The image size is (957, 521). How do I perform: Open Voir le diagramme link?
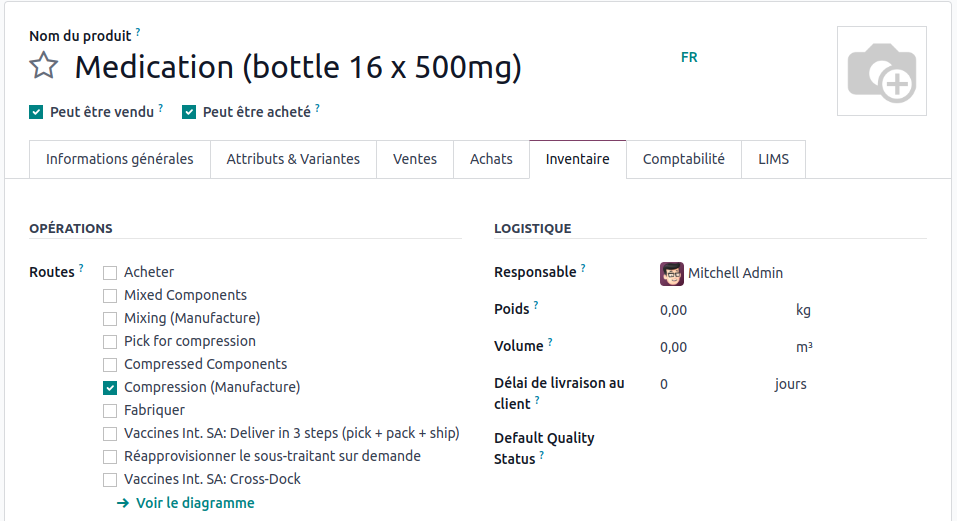coord(195,503)
